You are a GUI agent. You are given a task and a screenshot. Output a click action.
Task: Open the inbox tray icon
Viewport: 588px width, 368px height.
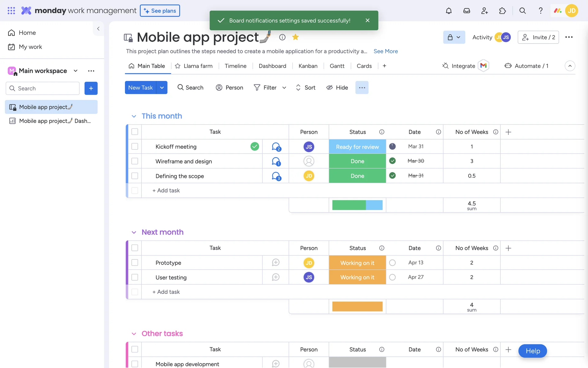(466, 11)
